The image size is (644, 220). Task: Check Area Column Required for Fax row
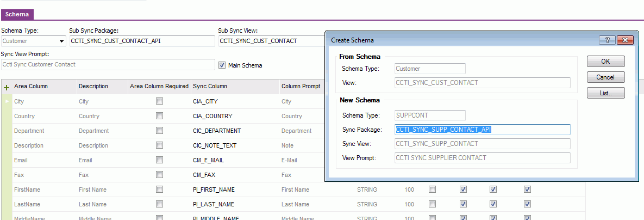[159, 175]
